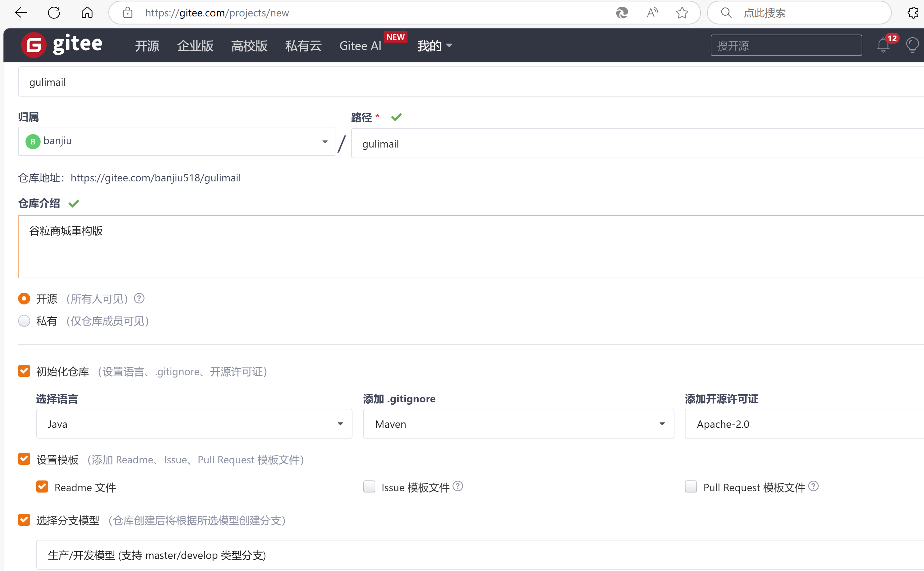
Task: Expand the 我的 menu
Action: (434, 46)
